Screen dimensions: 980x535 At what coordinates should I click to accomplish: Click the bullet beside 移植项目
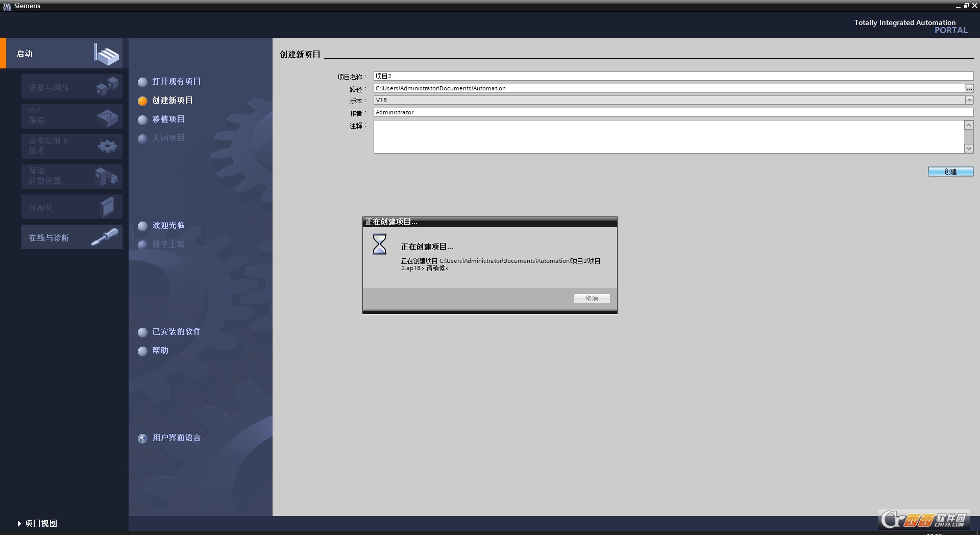coord(142,120)
